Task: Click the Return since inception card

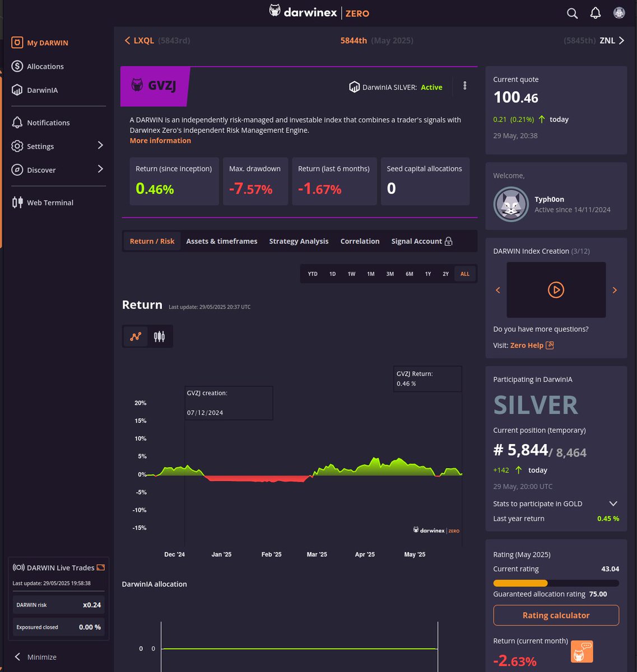Action: (x=174, y=181)
